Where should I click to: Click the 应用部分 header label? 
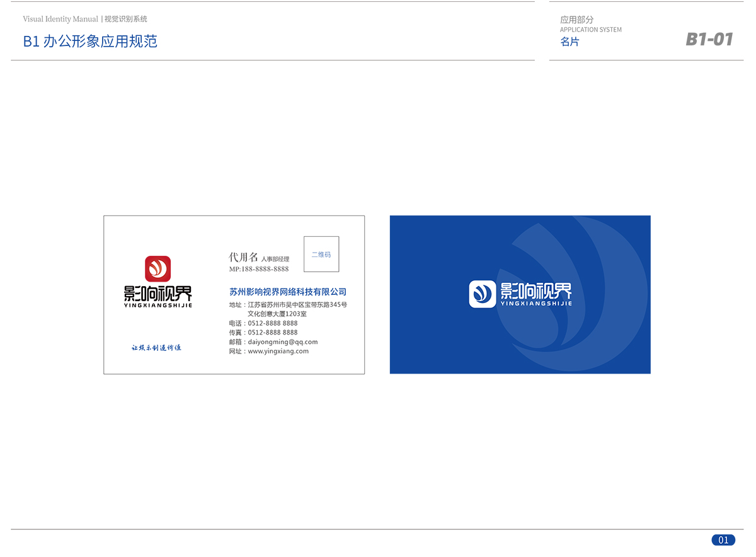click(576, 20)
